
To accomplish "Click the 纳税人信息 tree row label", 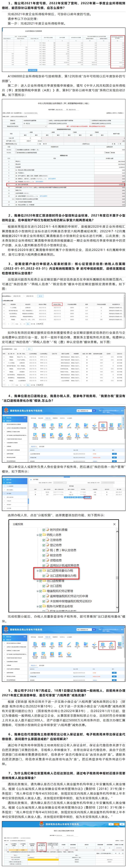I will point(54,535).
